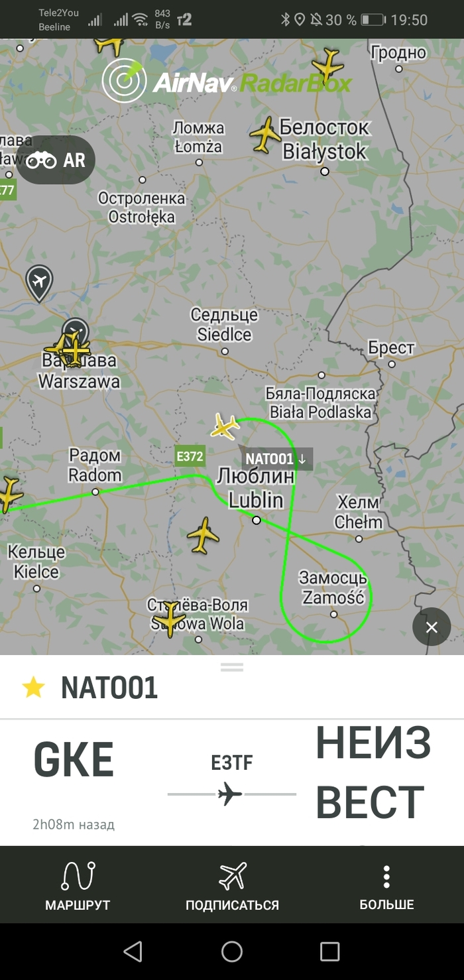The image size is (464, 980).
Task: Select the airplane west of Lublin
Action: [x=203, y=535]
